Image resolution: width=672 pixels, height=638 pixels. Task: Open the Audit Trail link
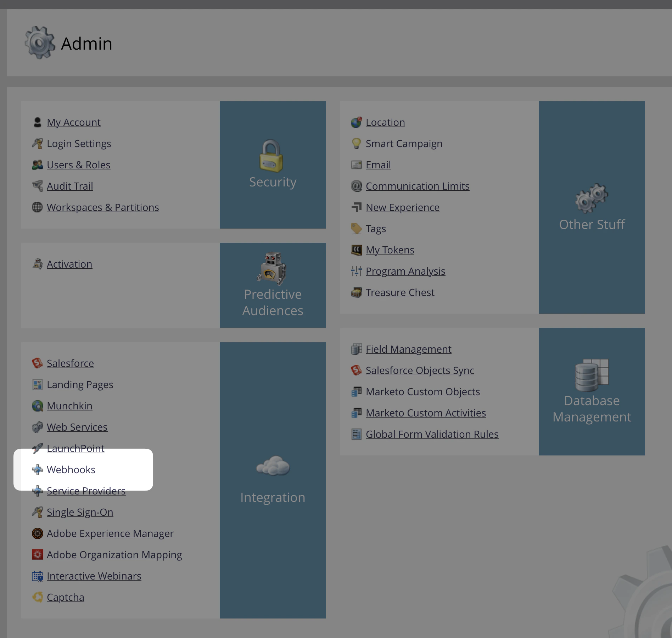70,186
